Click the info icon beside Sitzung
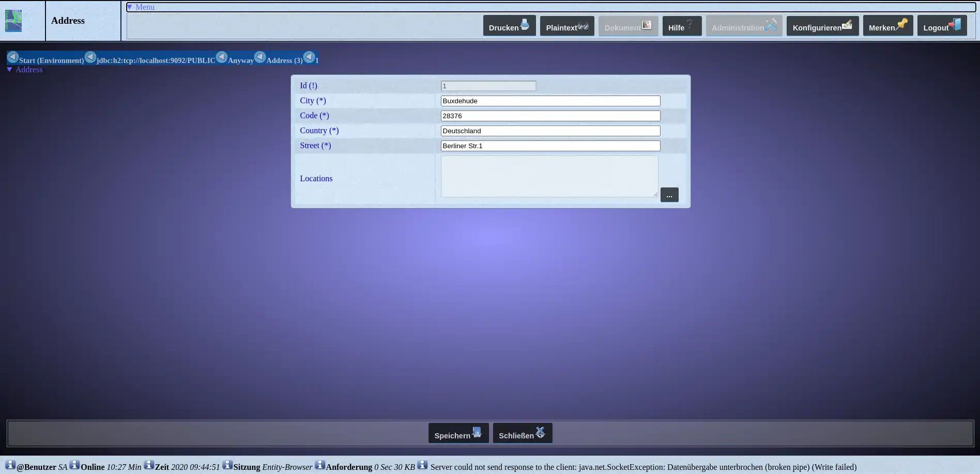Image resolution: width=980 pixels, height=474 pixels. tap(227, 465)
